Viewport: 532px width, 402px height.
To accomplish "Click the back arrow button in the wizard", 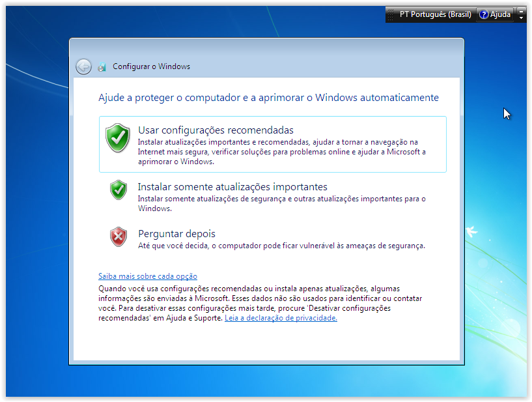I will click(83, 66).
